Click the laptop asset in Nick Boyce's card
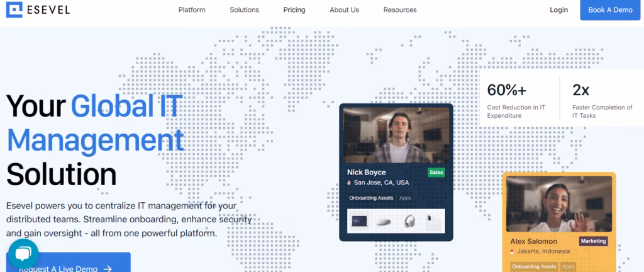The width and height of the screenshot is (644, 272). [359, 222]
